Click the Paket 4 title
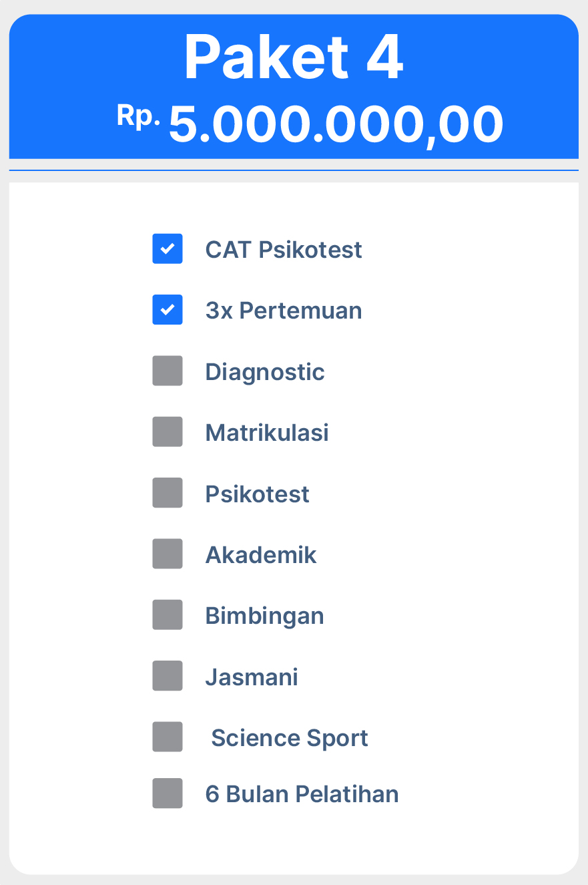 (294, 57)
